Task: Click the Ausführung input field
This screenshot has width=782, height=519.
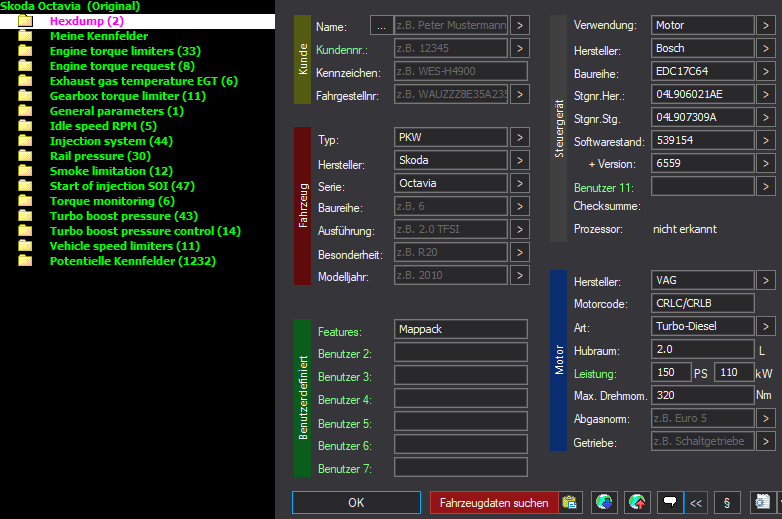Action: click(x=451, y=229)
